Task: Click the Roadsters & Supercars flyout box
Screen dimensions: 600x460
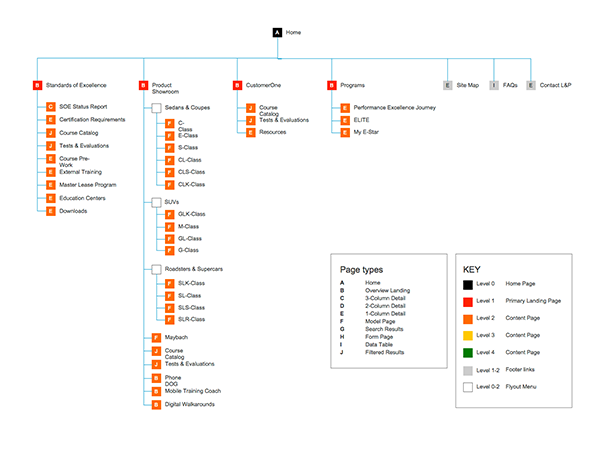Action: (156, 269)
